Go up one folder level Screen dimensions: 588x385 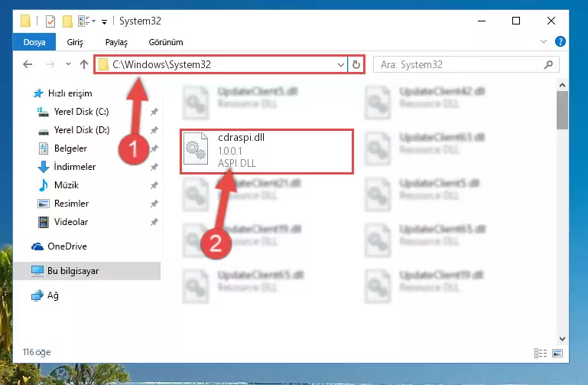click(84, 64)
